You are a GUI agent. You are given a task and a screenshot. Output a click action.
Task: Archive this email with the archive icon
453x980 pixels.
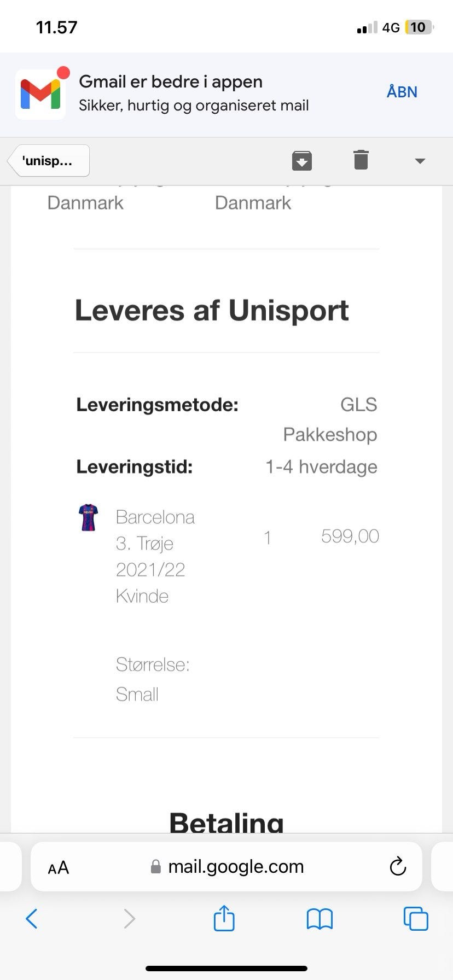[x=301, y=160]
